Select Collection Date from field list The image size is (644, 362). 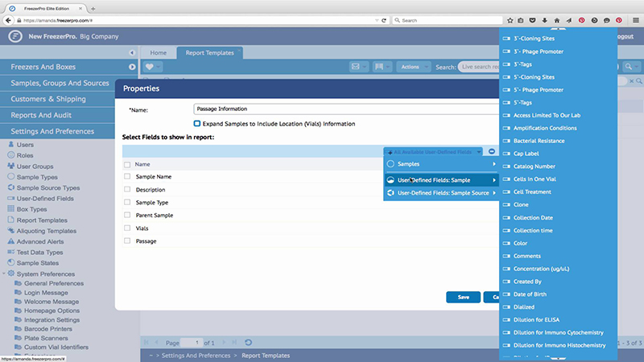pyautogui.click(x=533, y=217)
